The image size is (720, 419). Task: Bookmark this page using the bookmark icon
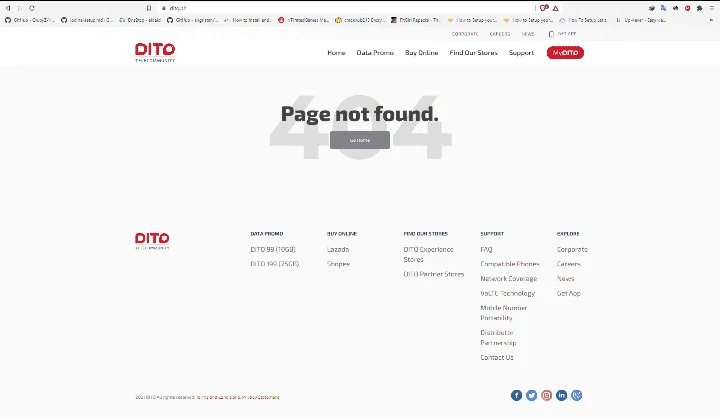pyautogui.click(x=149, y=8)
